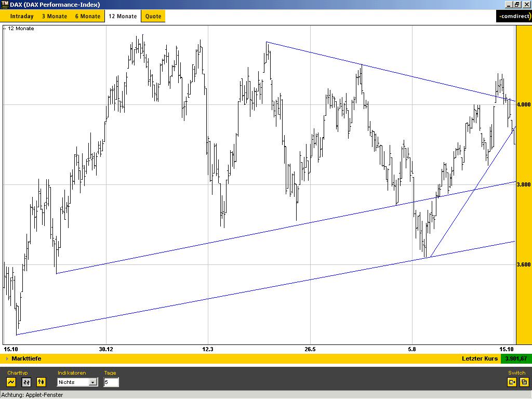The image size is (532, 399).
Task: Click the comdirect logo
Action: pyautogui.click(x=514, y=16)
